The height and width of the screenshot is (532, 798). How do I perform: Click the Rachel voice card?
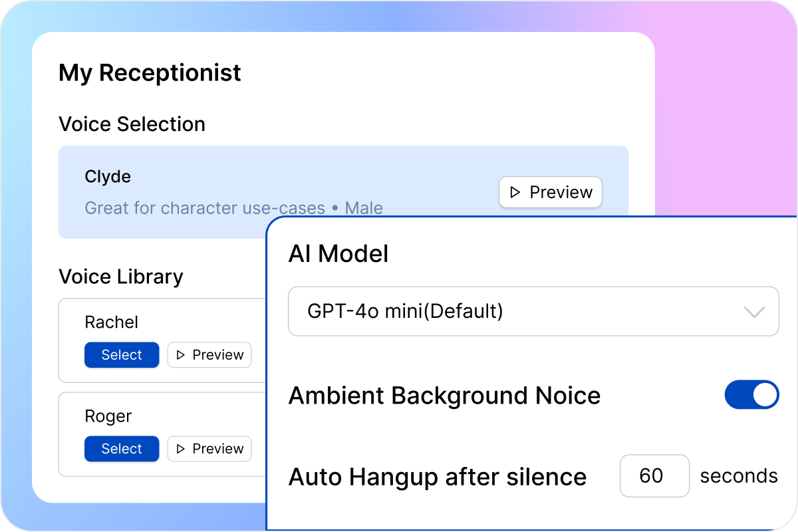pos(133,323)
